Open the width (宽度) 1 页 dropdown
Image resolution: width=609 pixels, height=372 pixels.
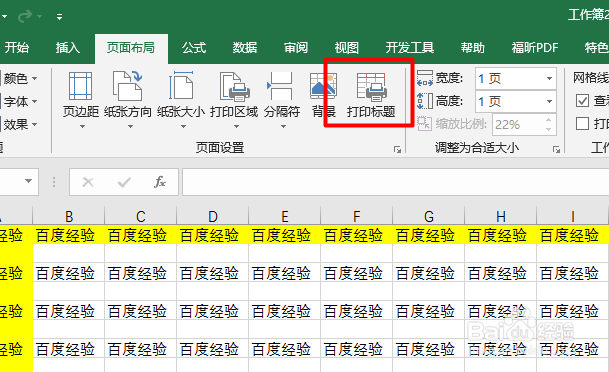coord(549,78)
